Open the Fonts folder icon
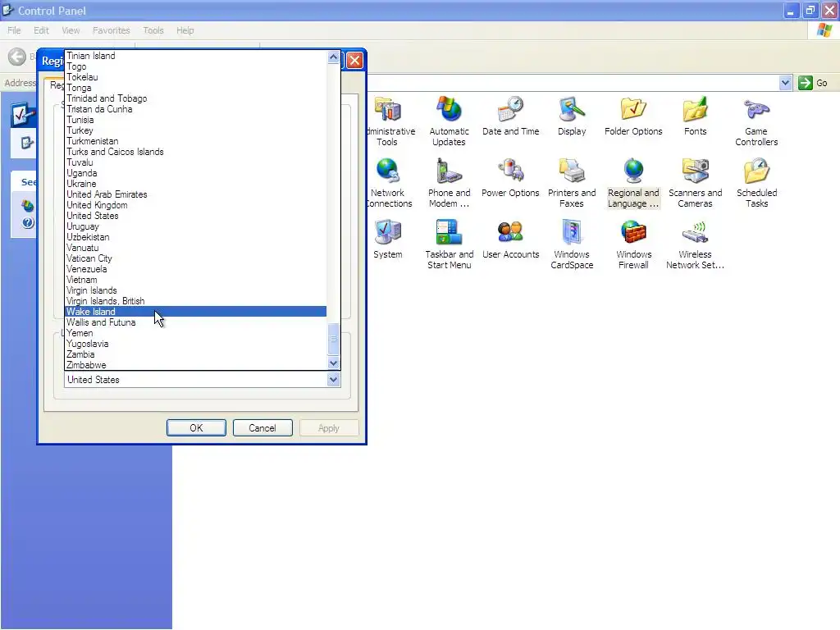This screenshot has width=840, height=630. 695,110
